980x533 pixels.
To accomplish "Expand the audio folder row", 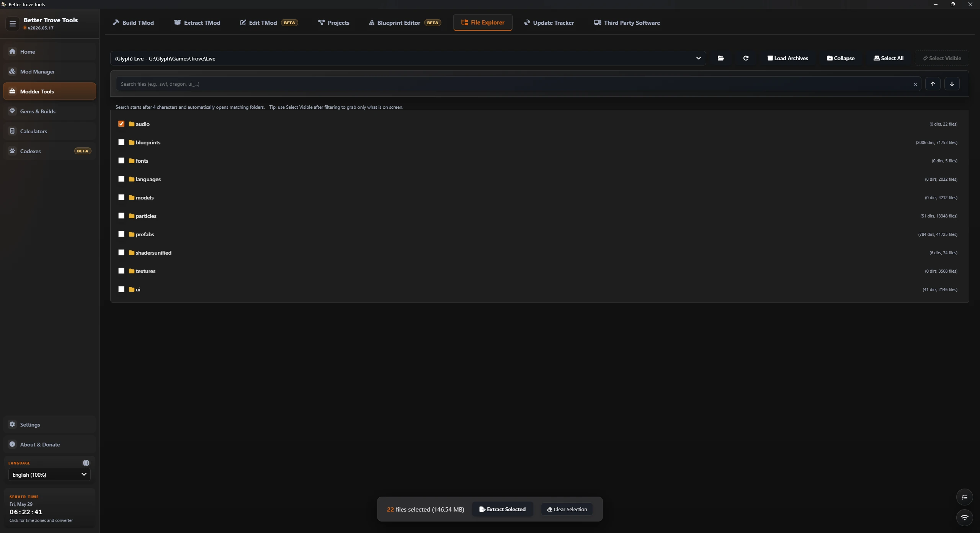I will (540, 124).
